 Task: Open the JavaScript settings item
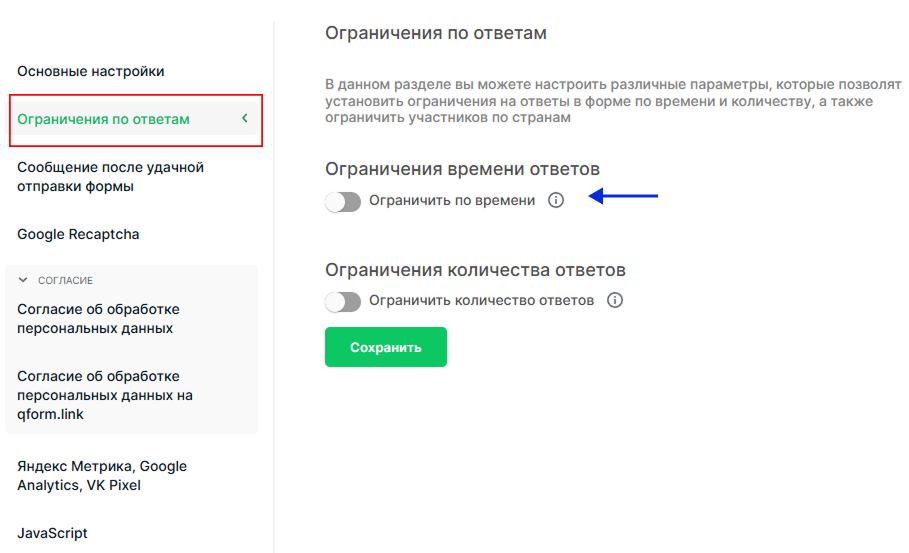(52, 533)
